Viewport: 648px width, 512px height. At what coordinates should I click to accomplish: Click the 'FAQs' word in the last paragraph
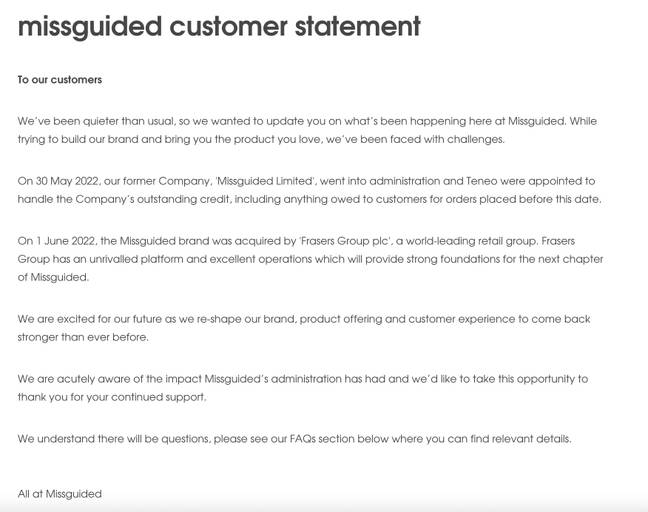click(x=303, y=439)
